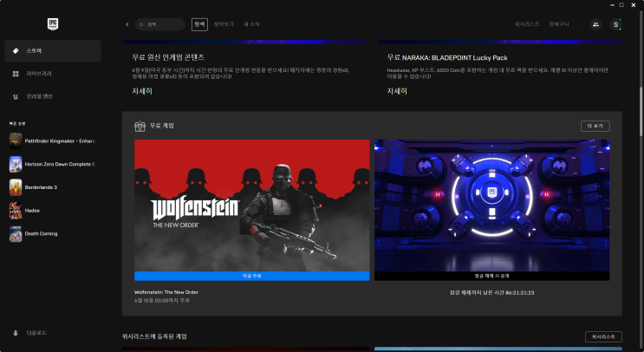644x352 pixels.
Task: Open the Wolfenstein The New Order banner
Action: (x=251, y=205)
